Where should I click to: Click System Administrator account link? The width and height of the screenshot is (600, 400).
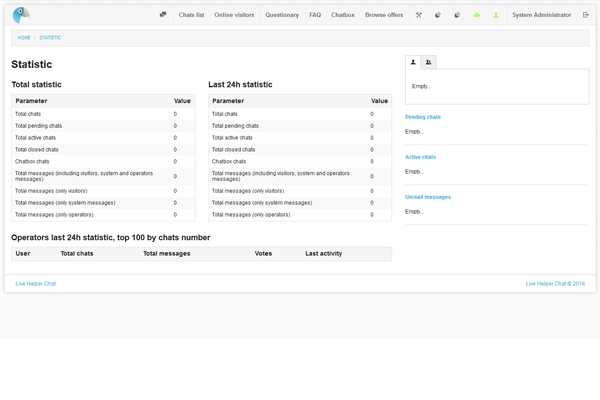point(541,15)
